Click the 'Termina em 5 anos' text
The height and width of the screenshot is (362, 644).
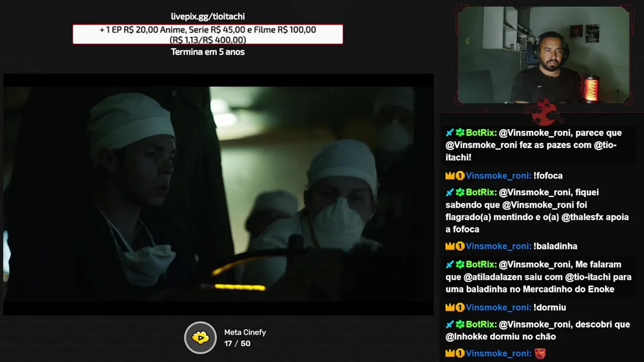tap(208, 52)
